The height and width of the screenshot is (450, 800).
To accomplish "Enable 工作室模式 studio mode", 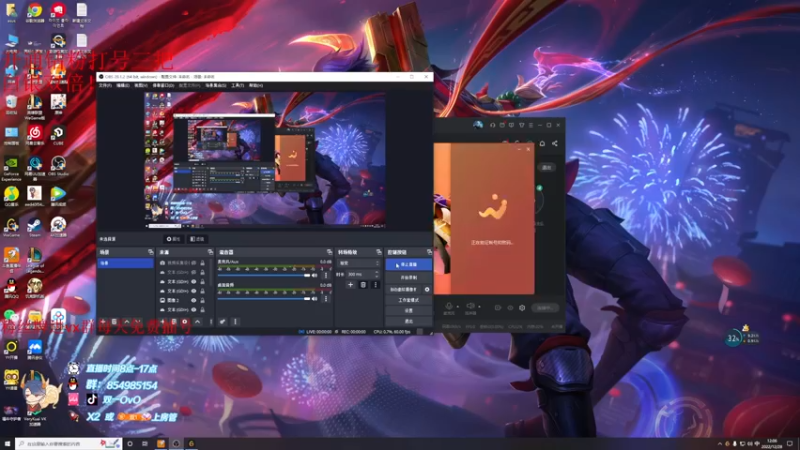I will pyautogui.click(x=409, y=300).
